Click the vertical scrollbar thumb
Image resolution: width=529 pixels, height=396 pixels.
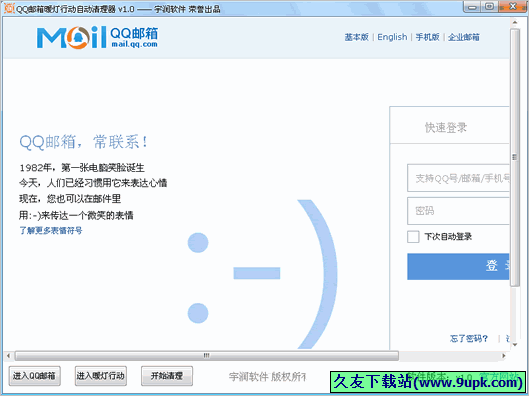click(514, 157)
